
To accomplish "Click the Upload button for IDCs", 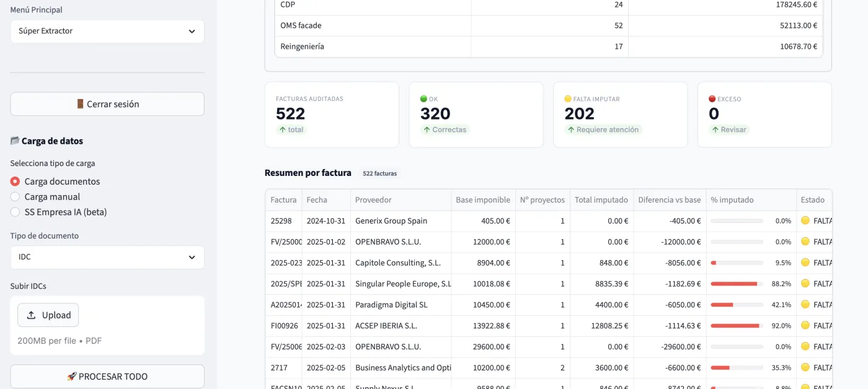I will pos(48,315).
